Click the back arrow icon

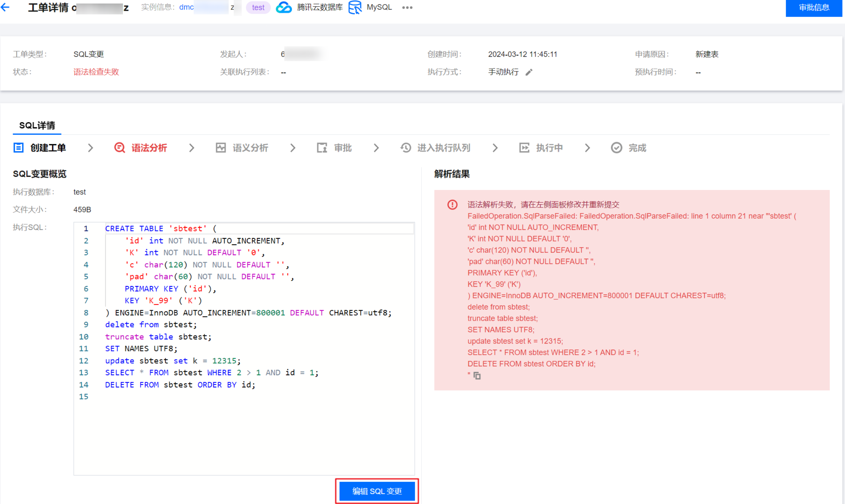pyautogui.click(x=6, y=7)
